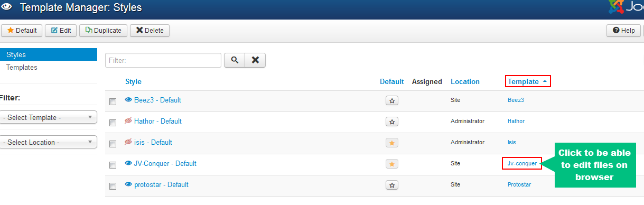
Task: Open the Hathor template link
Action: tap(516, 121)
